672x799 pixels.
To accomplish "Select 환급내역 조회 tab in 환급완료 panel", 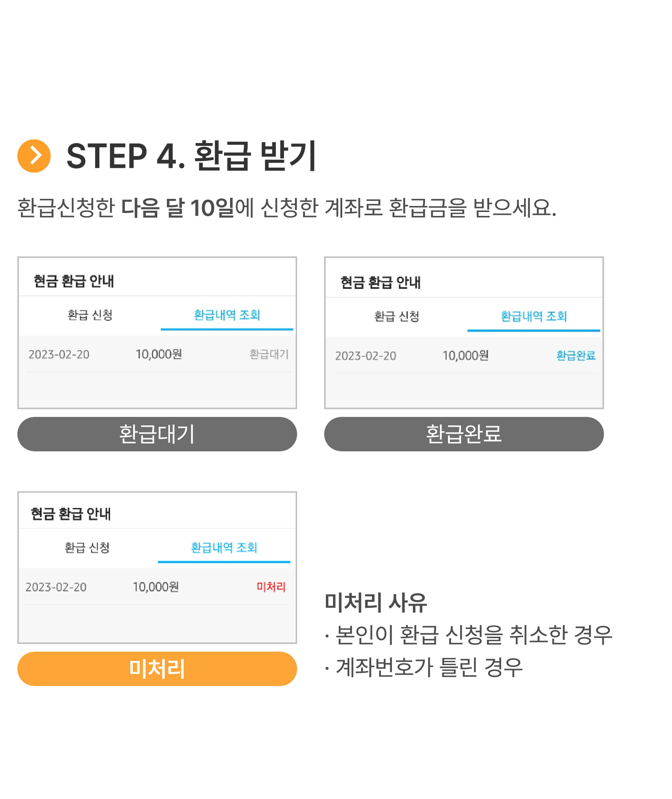I will 534,316.
